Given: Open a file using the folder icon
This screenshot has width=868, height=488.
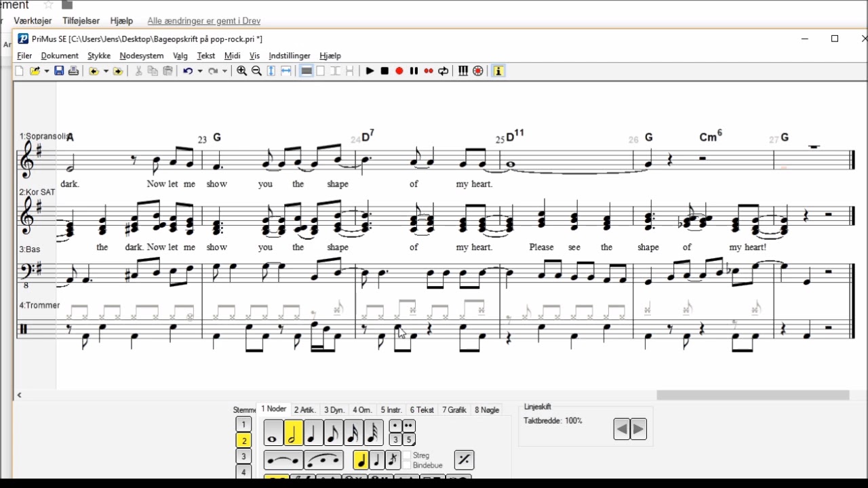Looking at the screenshot, I should [35, 71].
